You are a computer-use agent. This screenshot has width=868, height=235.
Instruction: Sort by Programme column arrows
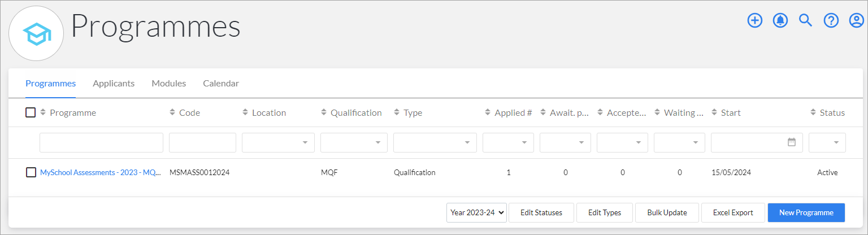pyautogui.click(x=43, y=112)
